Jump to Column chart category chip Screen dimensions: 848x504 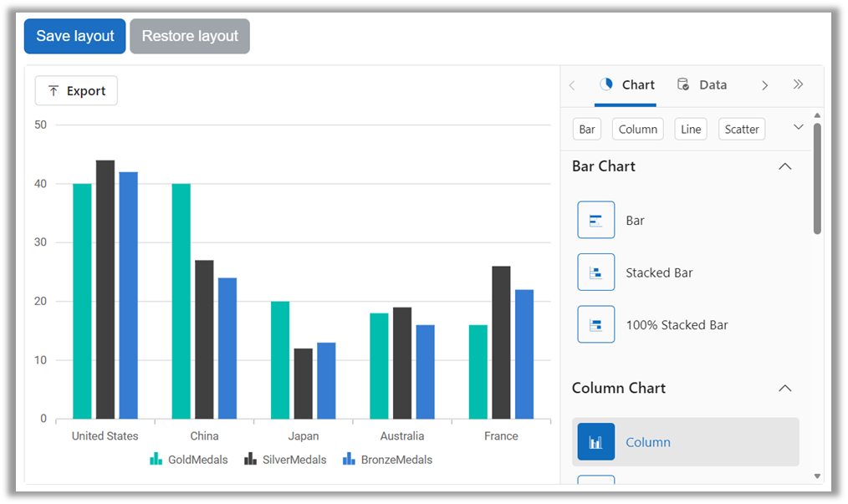click(637, 130)
